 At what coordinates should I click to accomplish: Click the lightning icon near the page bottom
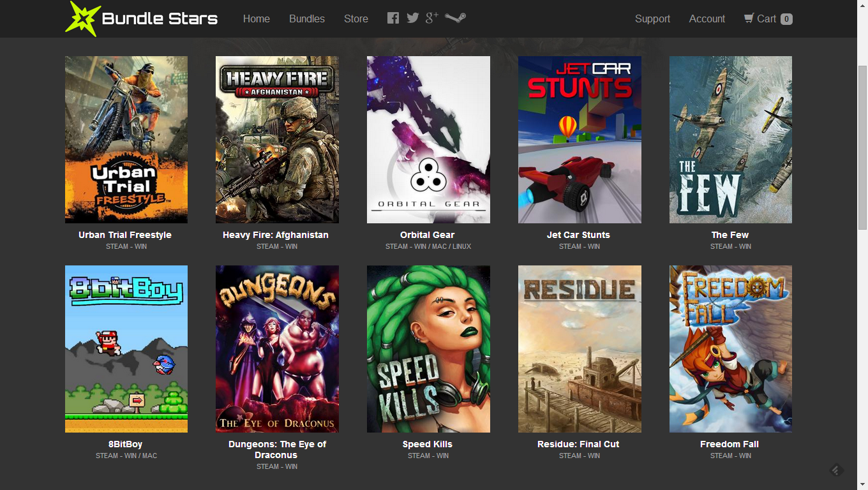pyautogui.click(x=835, y=470)
